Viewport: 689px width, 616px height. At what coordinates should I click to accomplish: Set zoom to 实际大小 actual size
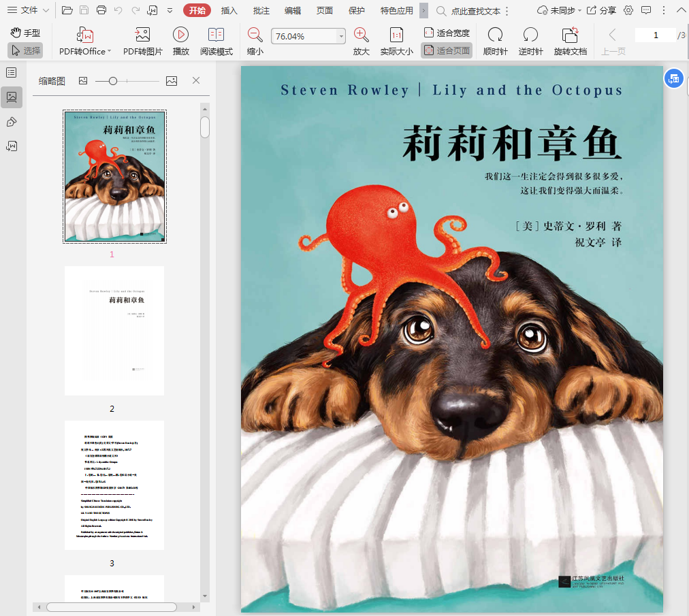[x=396, y=35]
